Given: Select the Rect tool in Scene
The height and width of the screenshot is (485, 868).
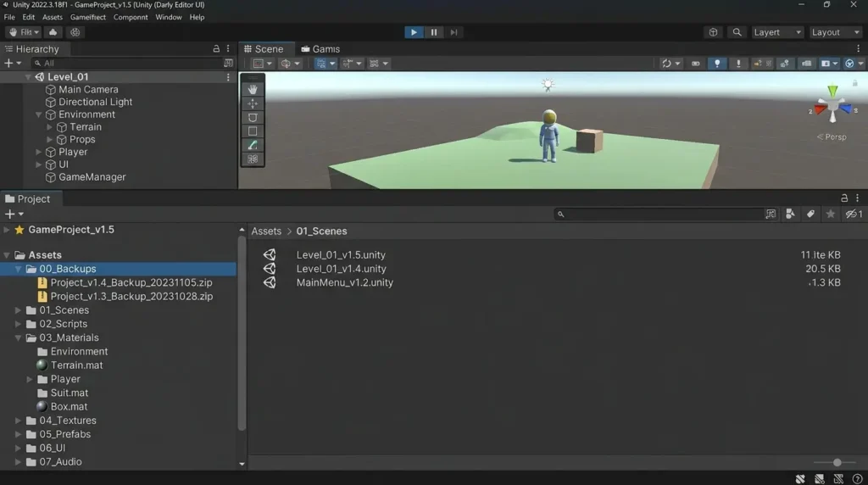Looking at the screenshot, I should coord(253,131).
